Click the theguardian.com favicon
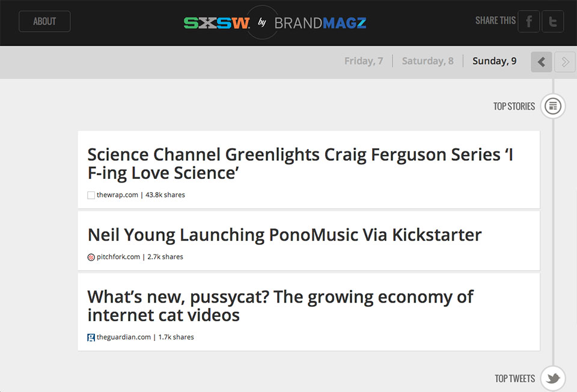Image resolution: width=577 pixels, height=392 pixels. 91,337
